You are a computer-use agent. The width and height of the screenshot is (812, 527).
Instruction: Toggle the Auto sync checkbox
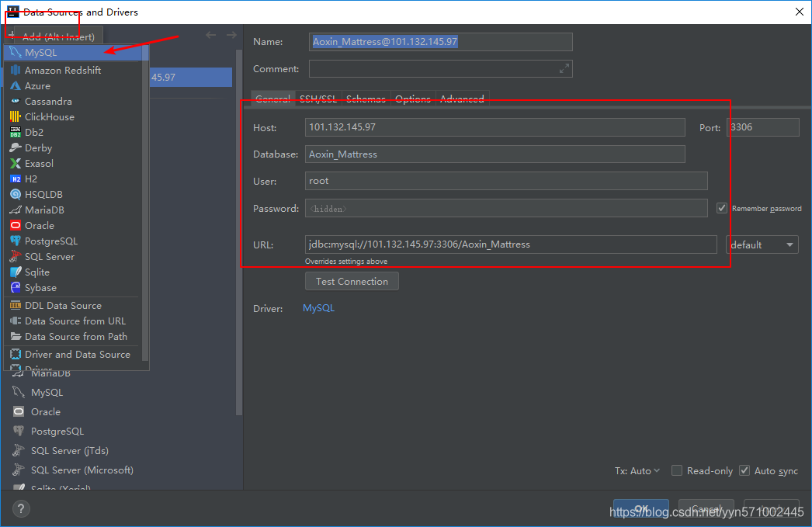[744, 470]
